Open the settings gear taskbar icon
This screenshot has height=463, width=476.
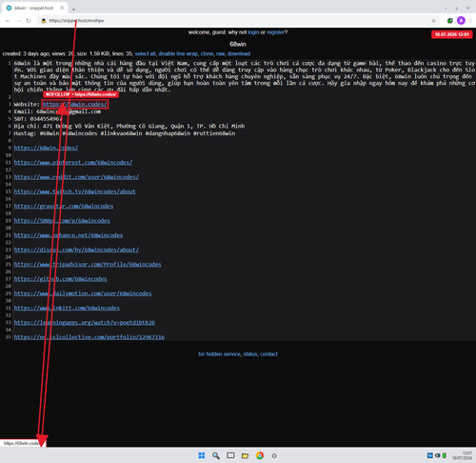tap(274, 456)
